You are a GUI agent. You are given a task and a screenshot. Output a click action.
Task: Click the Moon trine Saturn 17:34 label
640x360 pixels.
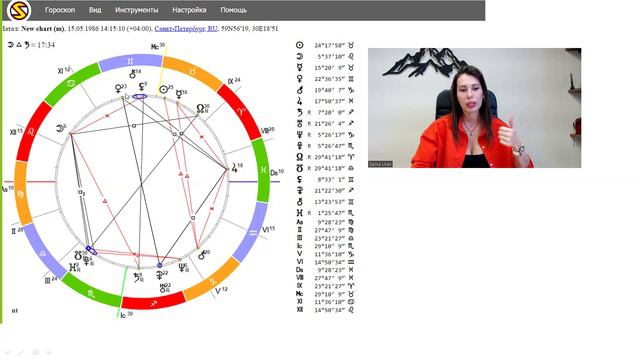click(31, 45)
